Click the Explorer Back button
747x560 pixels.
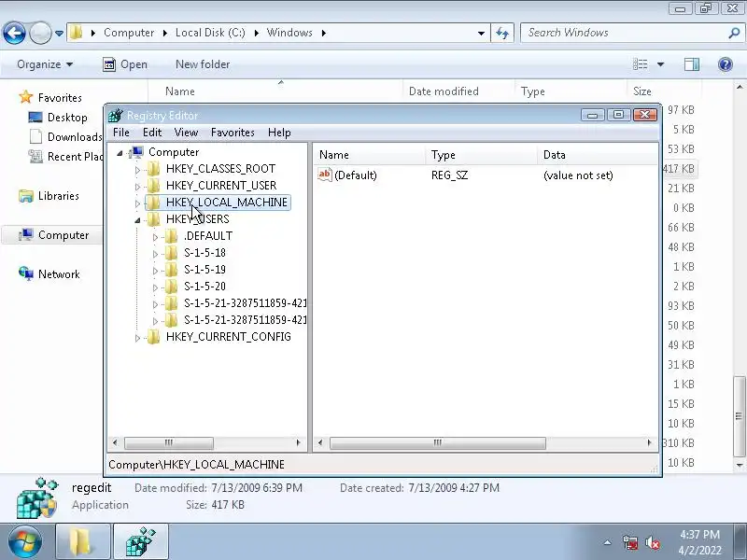coord(14,34)
